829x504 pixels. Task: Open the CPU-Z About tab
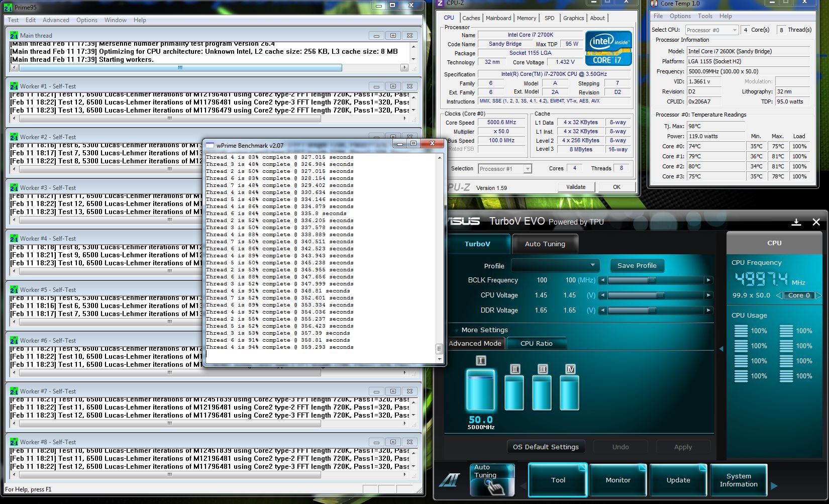click(x=597, y=18)
